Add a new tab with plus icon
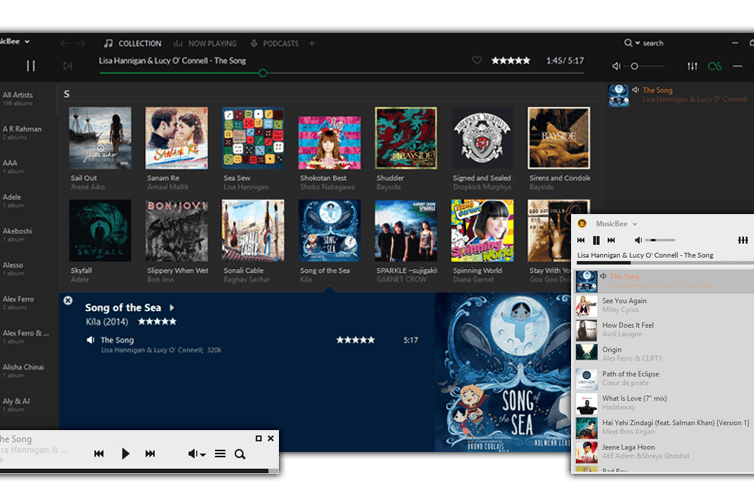Viewport: 754px width, 500px height. [x=312, y=43]
